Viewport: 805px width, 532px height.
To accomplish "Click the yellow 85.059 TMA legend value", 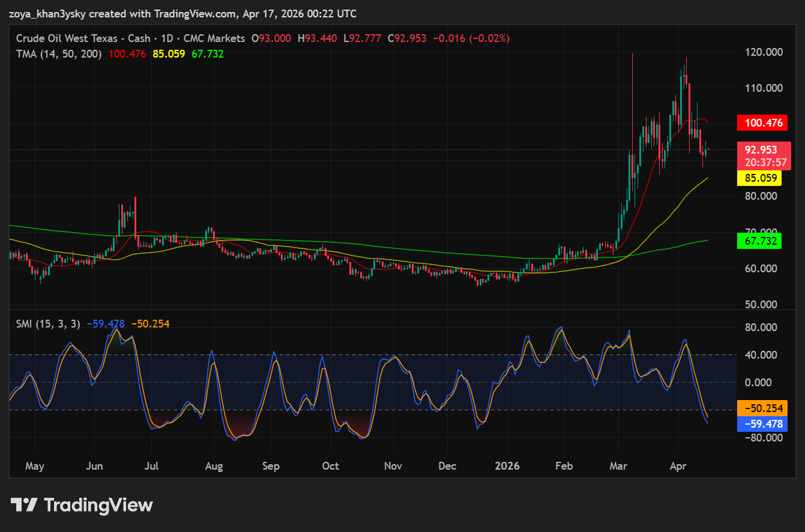I will pos(169,54).
